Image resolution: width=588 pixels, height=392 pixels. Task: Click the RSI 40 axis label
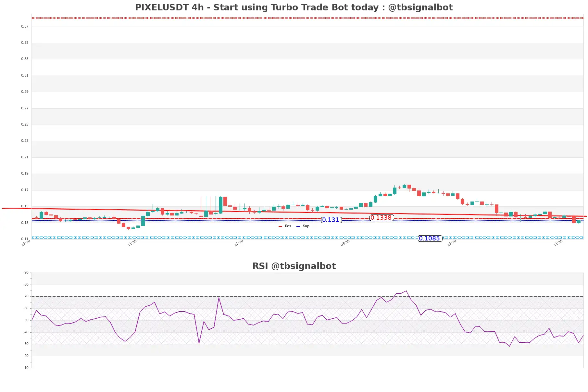26,332
